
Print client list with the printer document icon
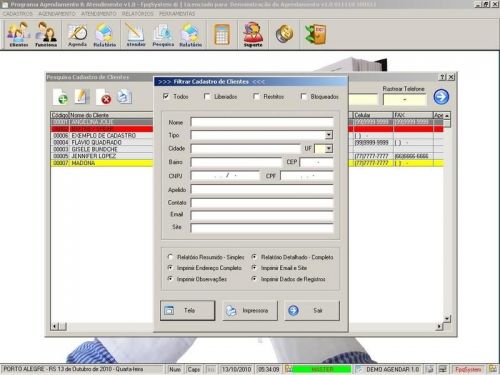click(124, 97)
